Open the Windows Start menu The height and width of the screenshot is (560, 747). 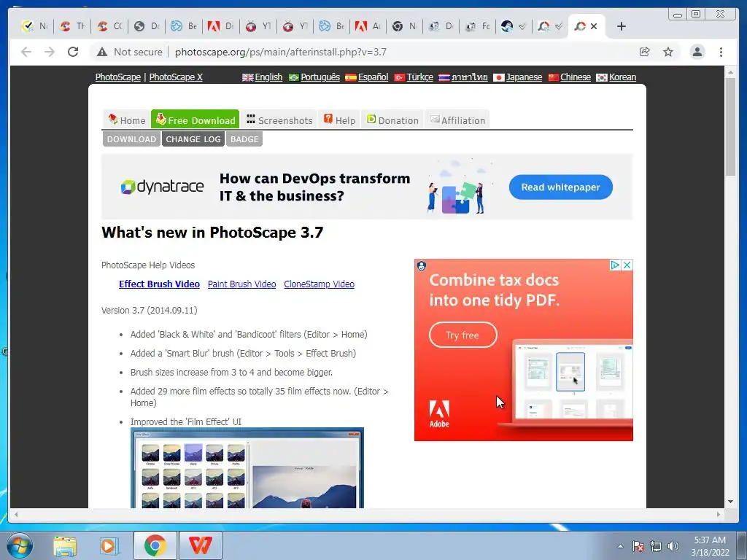click(x=20, y=545)
